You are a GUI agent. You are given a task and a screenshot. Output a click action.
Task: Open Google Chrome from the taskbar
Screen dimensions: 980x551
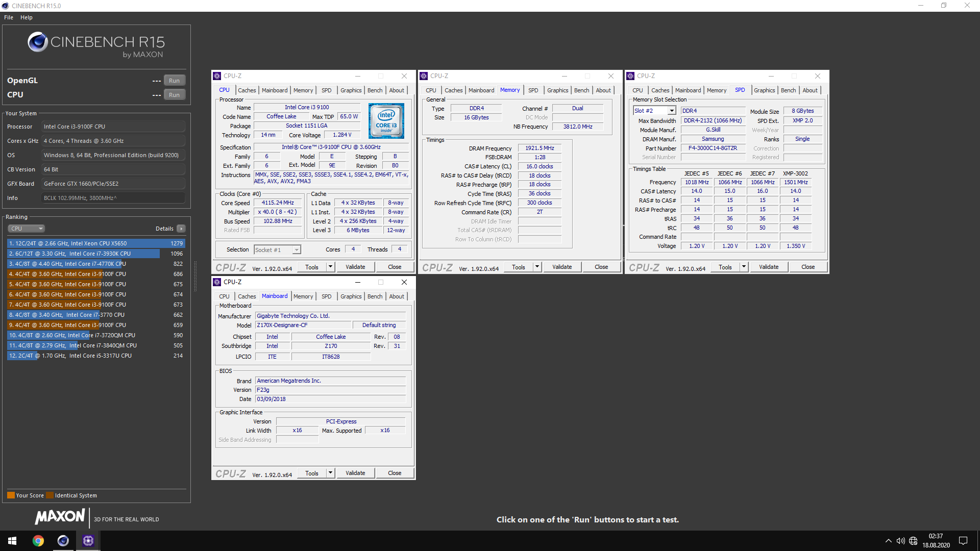coord(38,541)
